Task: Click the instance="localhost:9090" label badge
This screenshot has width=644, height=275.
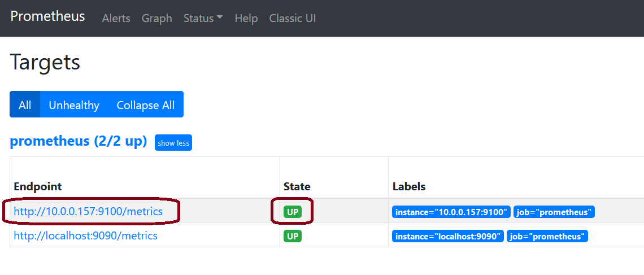Action: click(x=447, y=236)
